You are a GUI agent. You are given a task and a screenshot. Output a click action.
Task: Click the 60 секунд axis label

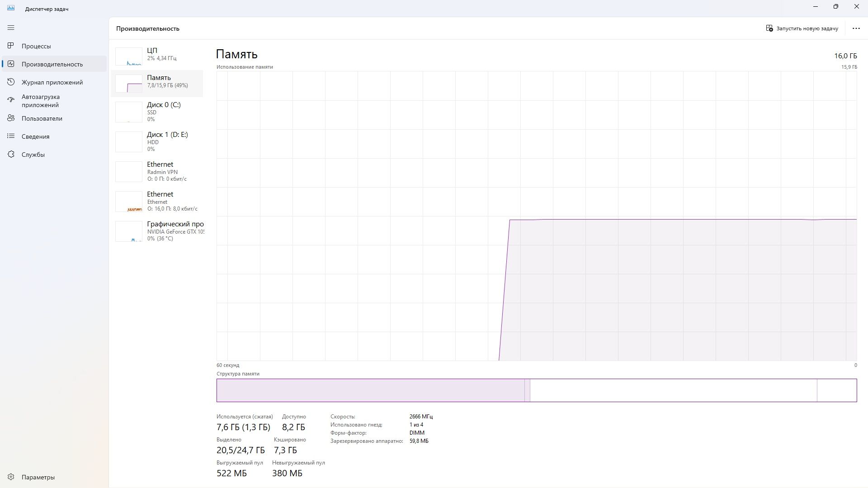[x=228, y=365]
